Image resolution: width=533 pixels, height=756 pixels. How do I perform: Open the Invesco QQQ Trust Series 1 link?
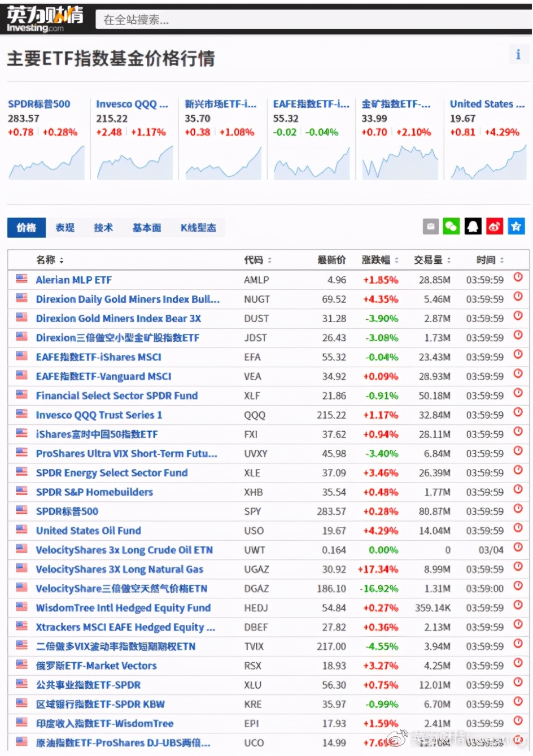99,415
